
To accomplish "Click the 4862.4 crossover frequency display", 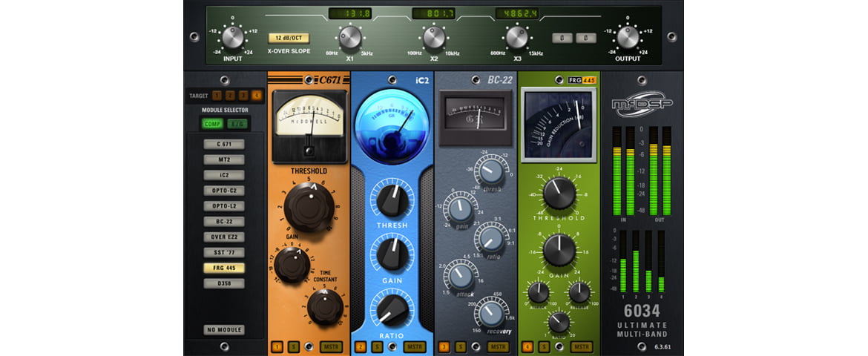I will click(517, 13).
